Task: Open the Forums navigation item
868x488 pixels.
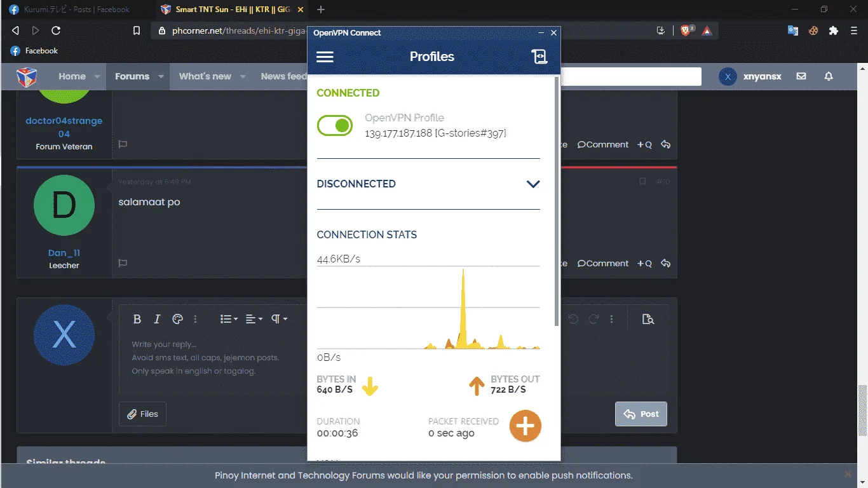Action: point(132,76)
